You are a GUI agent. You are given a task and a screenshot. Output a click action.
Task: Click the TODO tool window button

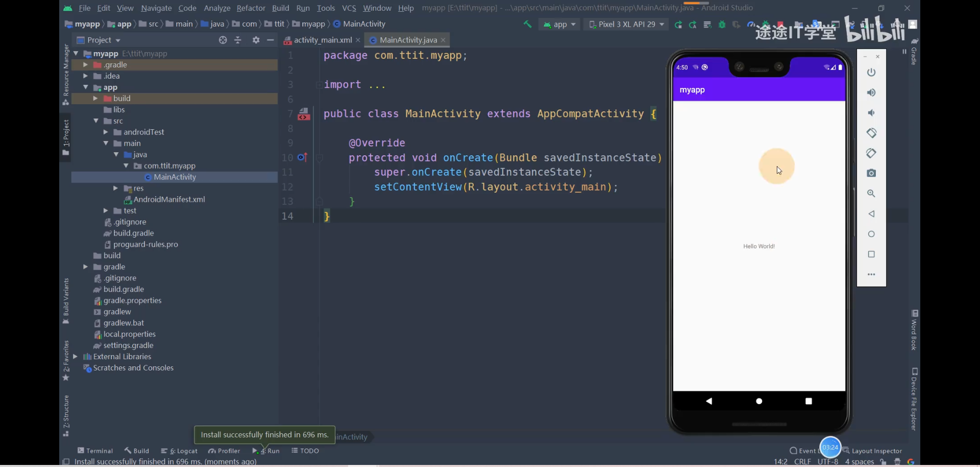(305, 451)
